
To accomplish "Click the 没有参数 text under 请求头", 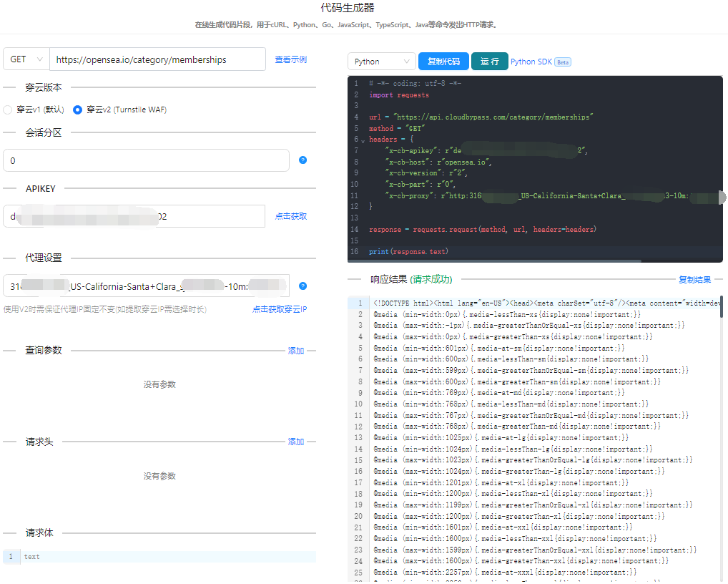I will pos(159,476).
